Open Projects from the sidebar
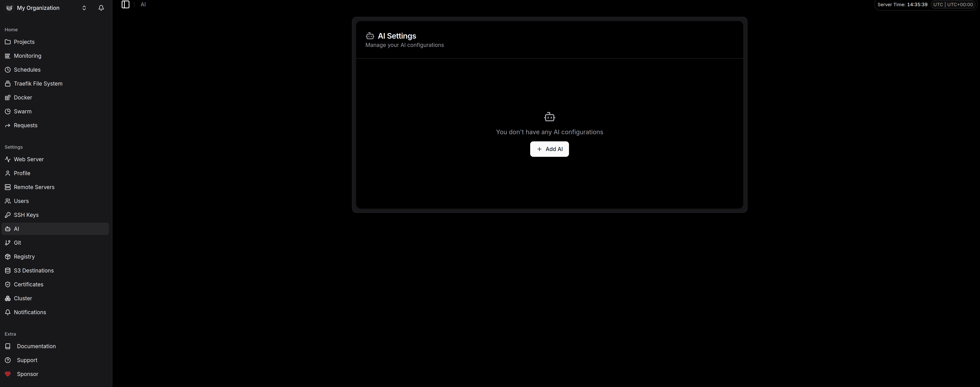The height and width of the screenshot is (387, 980). 24,42
